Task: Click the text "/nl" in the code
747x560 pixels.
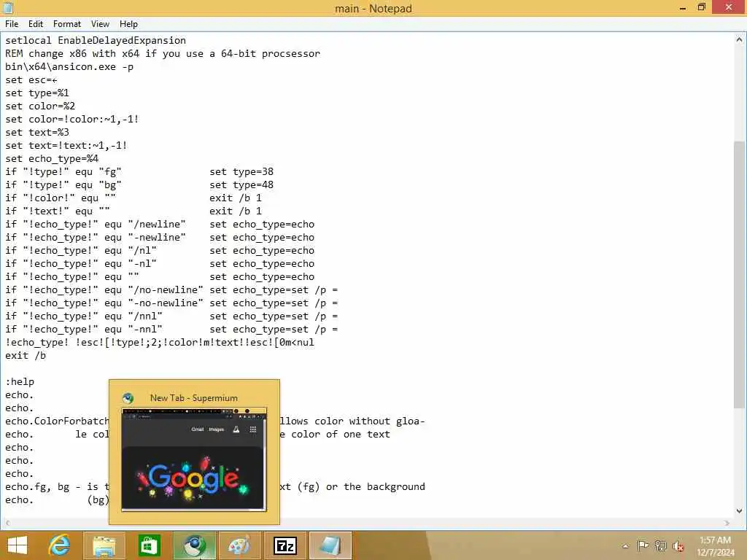Action: pyautogui.click(x=142, y=251)
